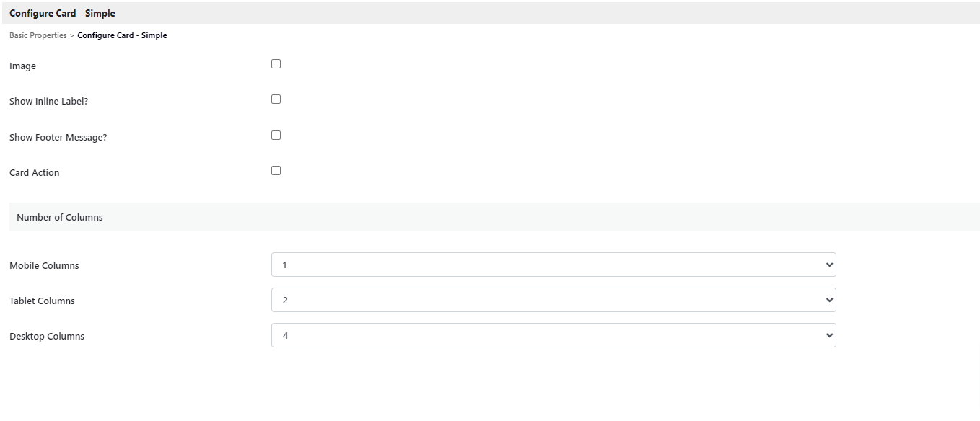The width and height of the screenshot is (980, 421).
Task: Click the chevron arrow on Desktop Columns select
Action: tap(828, 335)
